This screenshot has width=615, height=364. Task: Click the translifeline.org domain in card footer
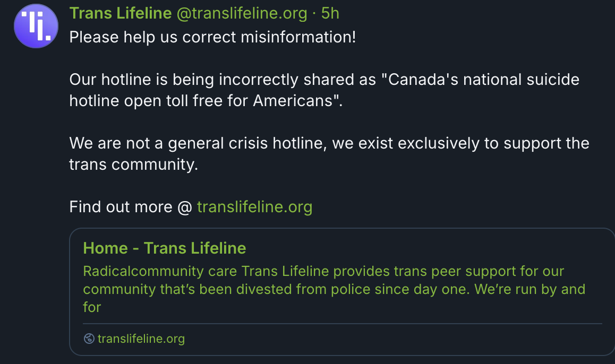[x=141, y=339]
